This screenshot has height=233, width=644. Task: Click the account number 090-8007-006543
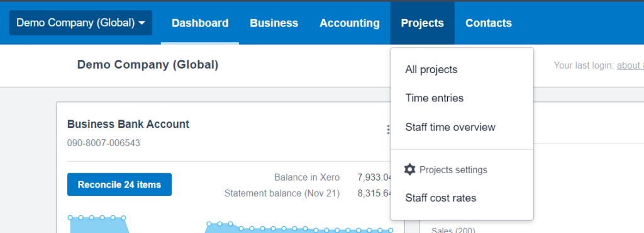pyautogui.click(x=104, y=143)
